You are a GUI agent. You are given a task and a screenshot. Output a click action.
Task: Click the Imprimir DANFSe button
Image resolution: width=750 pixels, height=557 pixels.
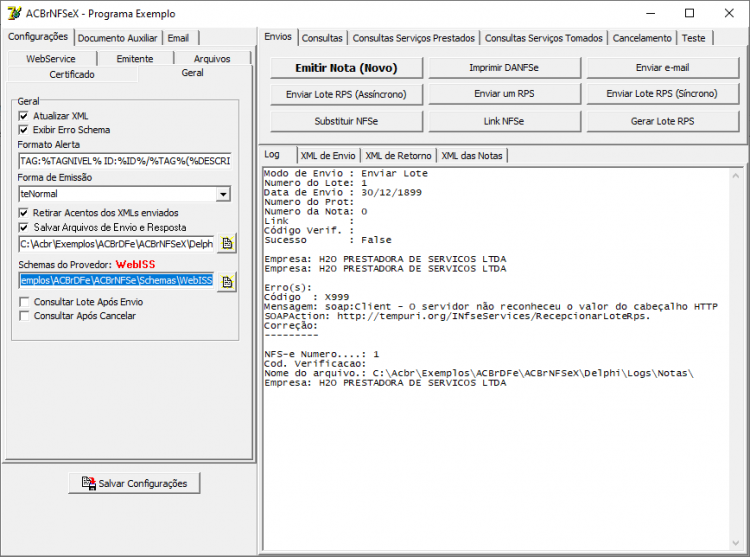point(504,68)
